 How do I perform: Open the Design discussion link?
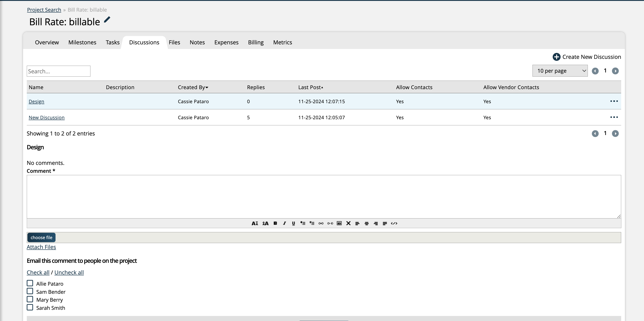tap(36, 101)
